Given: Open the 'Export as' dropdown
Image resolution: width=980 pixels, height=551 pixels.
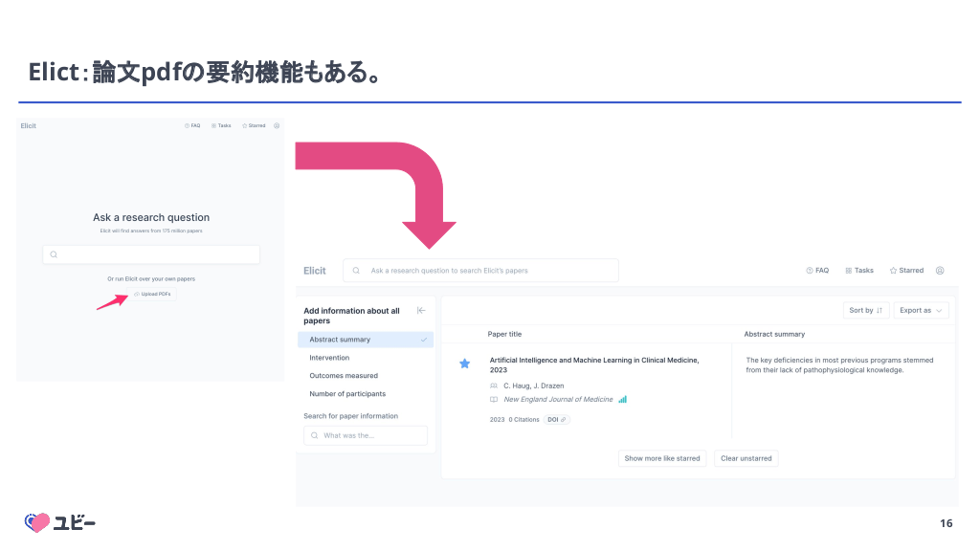Looking at the screenshot, I should 922,310.
